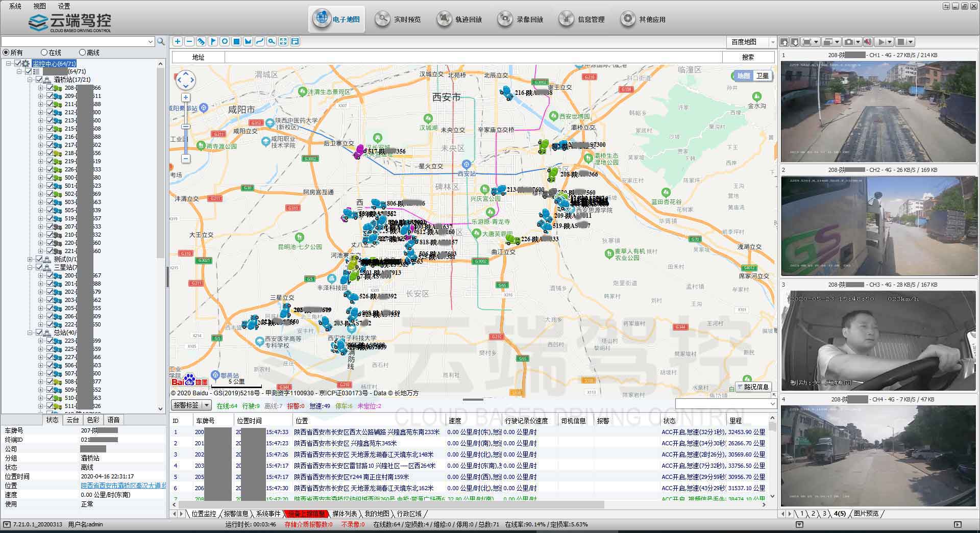Switch to the 报警信息 bottom tab
Viewport: 980px width, 533px height.
tap(236, 514)
